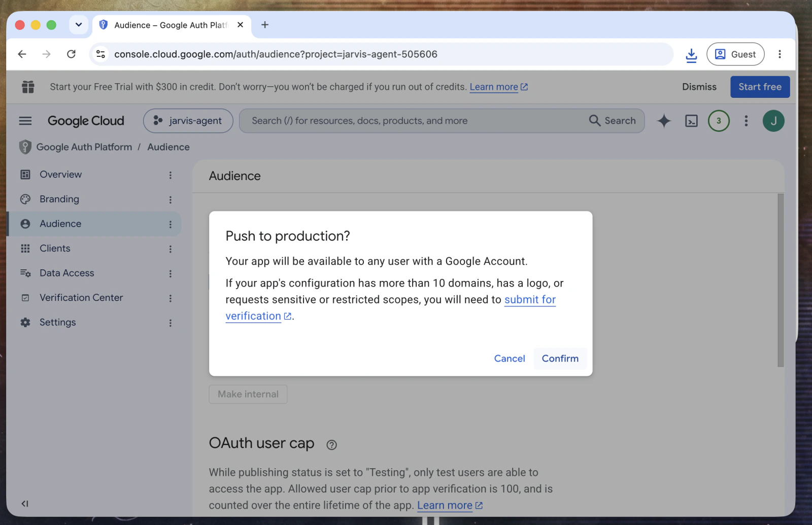Viewport: 812px width, 525px height.
Task: Open more options for Data Access
Action: point(171,274)
